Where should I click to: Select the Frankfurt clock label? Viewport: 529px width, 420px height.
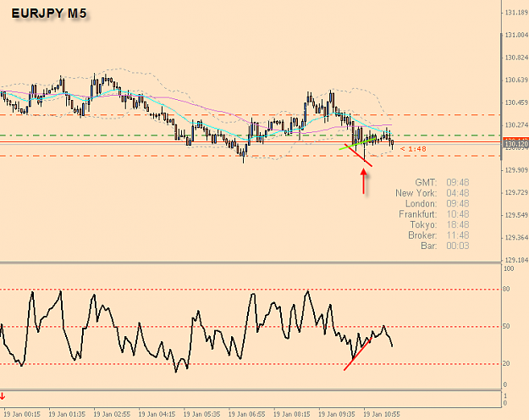point(418,214)
